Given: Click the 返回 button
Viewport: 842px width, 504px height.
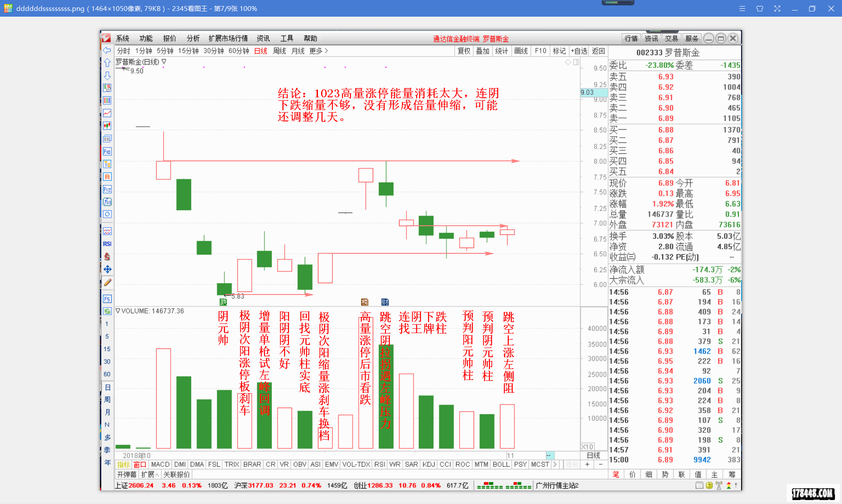Looking at the screenshot, I should click(598, 51).
